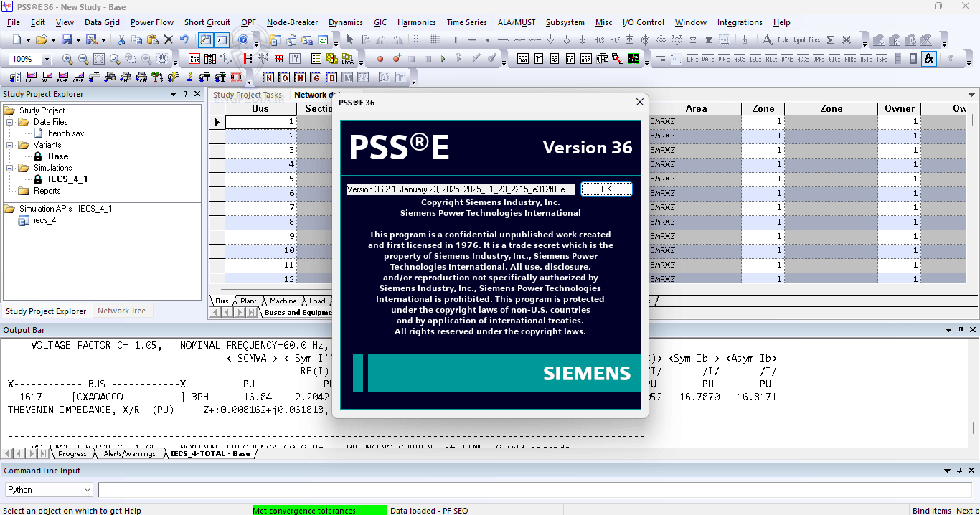Toggle auto-hide pin on Study Project Explorer

pos(186,94)
